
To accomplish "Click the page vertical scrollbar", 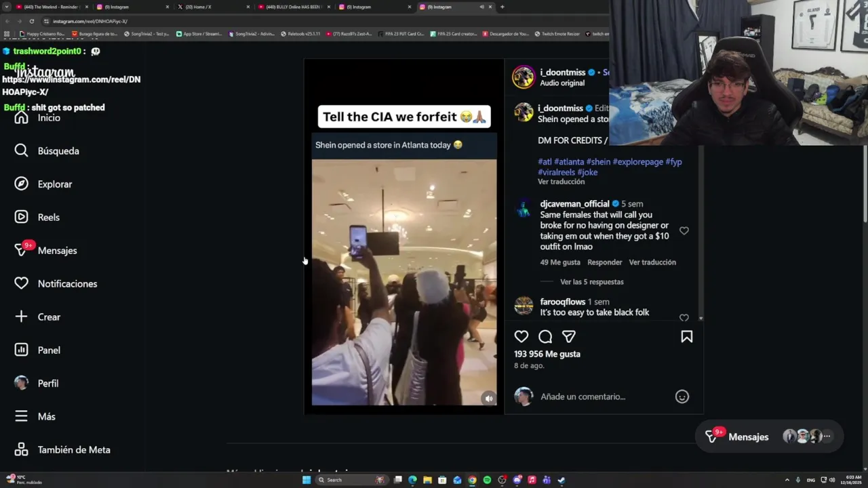I will 865,183.
